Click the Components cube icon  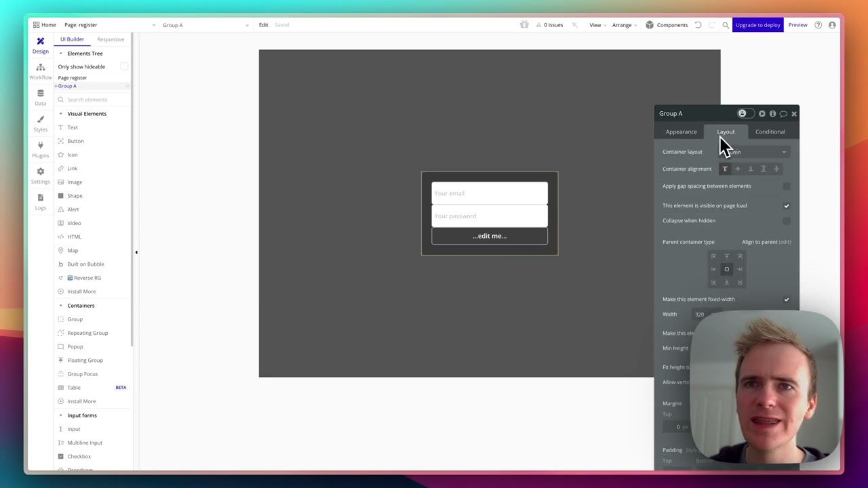tap(650, 25)
